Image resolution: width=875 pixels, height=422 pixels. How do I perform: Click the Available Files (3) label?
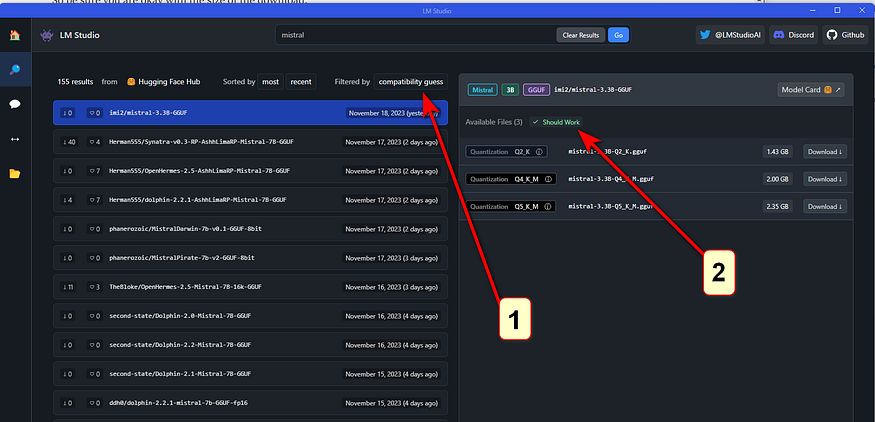pos(493,122)
